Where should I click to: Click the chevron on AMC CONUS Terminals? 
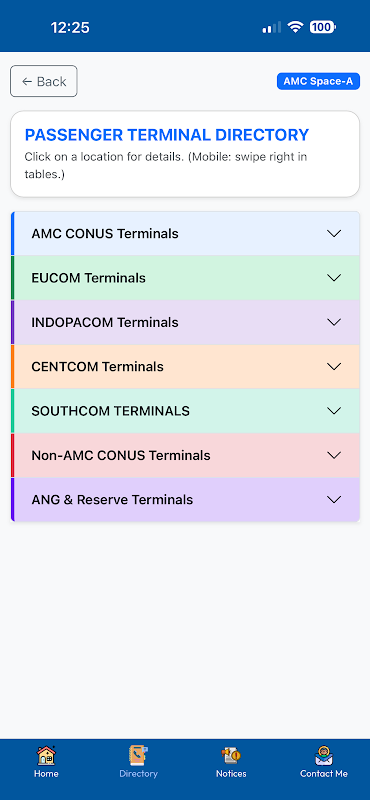click(x=334, y=234)
